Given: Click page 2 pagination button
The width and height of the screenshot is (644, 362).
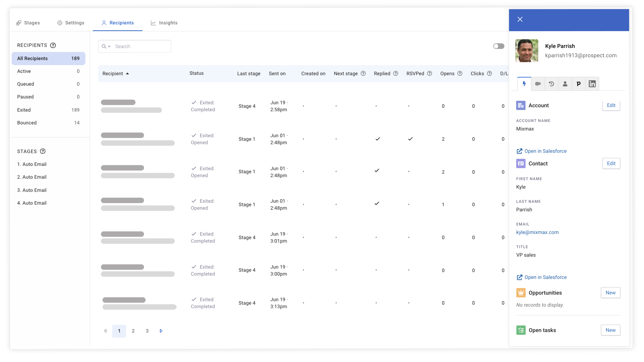Looking at the screenshot, I should click(133, 331).
